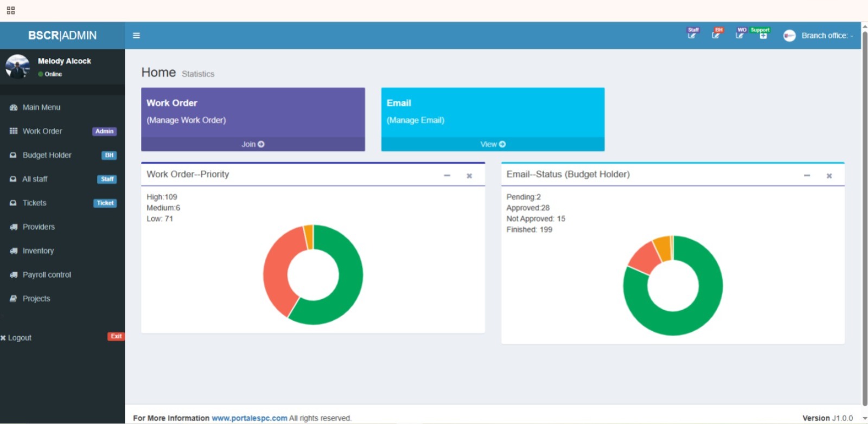Open the Branch office user dropdown
The image size is (868, 424).
point(819,36)
